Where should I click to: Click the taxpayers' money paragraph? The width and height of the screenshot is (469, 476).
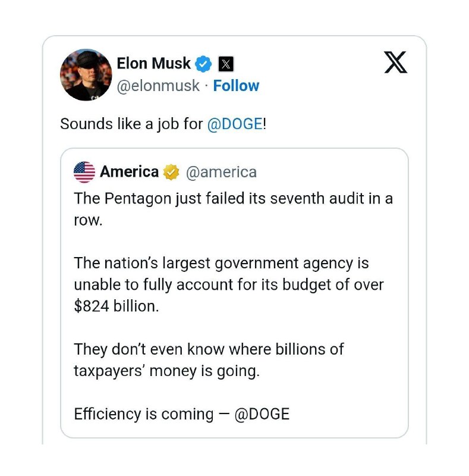[x=208, y=359]
